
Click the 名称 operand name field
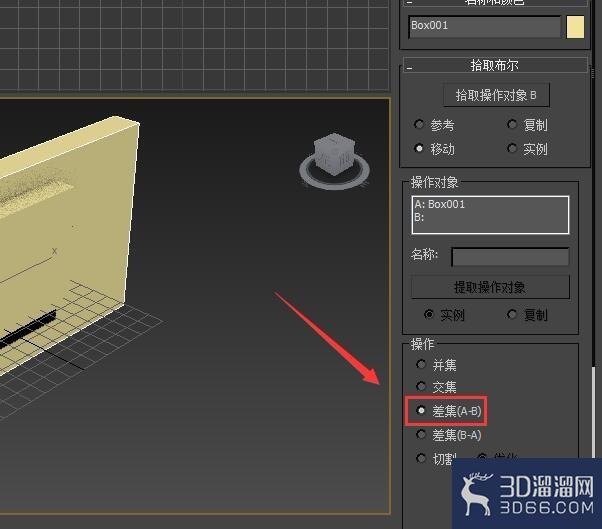(510, 256)
